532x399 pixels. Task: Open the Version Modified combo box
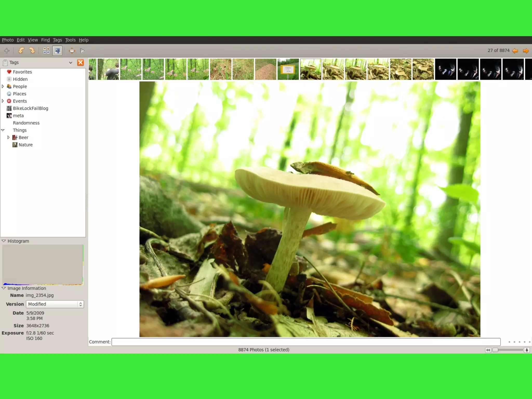click(x=55, y=304)
